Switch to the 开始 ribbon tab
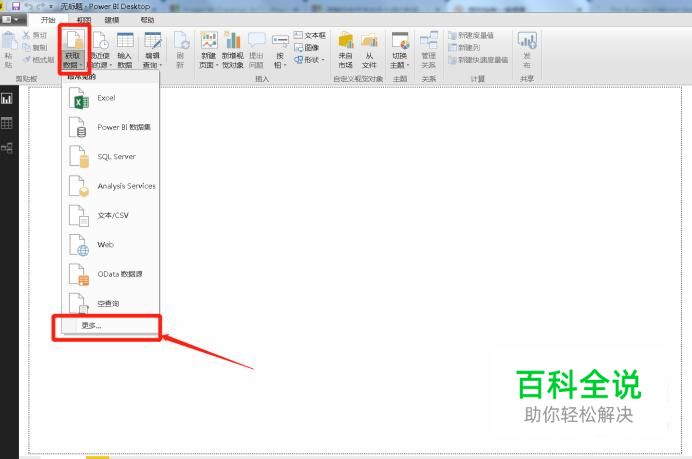Image resolution: width=692 pixels, height=459 pixels. (x=48, y=20)
